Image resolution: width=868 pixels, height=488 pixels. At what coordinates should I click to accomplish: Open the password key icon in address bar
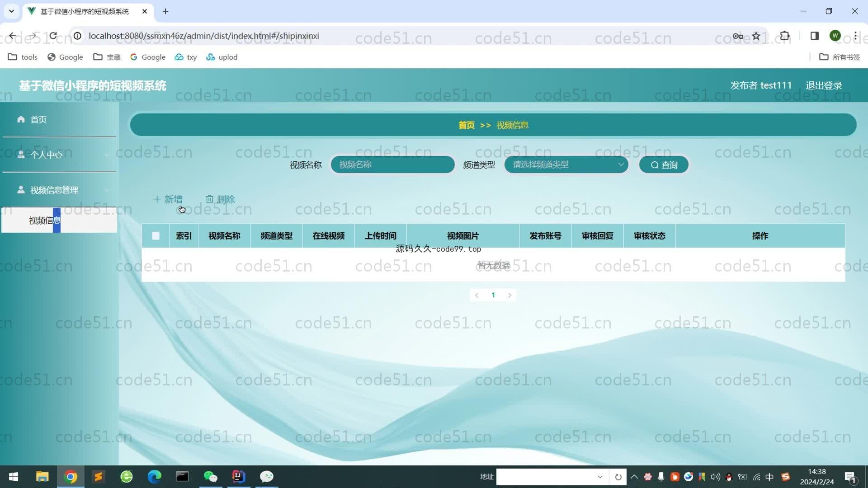(738, 36)
